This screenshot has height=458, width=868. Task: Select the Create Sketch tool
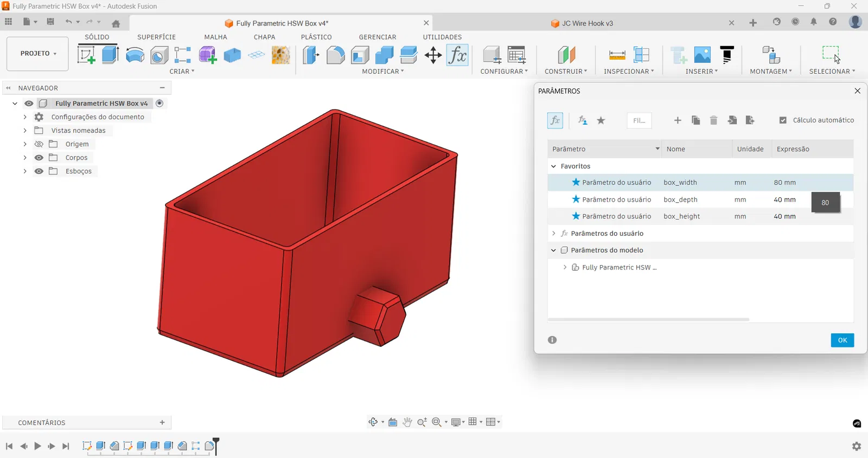(x=86, y=55)
